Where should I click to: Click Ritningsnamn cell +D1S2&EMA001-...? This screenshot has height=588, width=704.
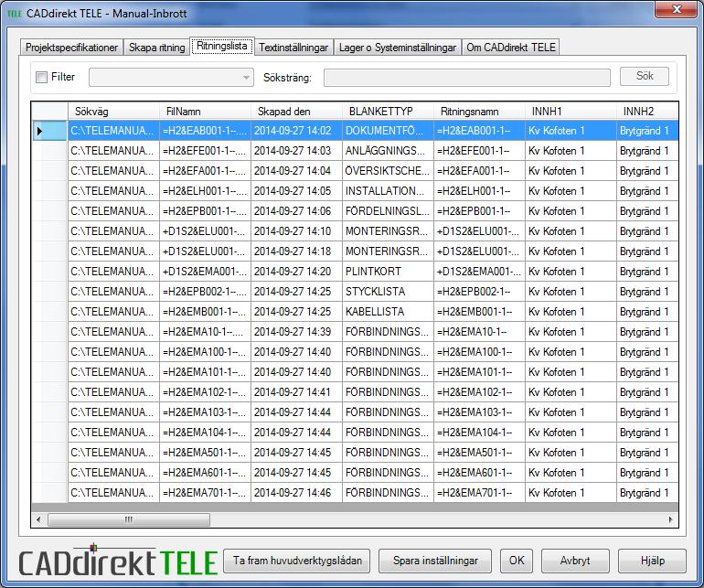(479, 272)
